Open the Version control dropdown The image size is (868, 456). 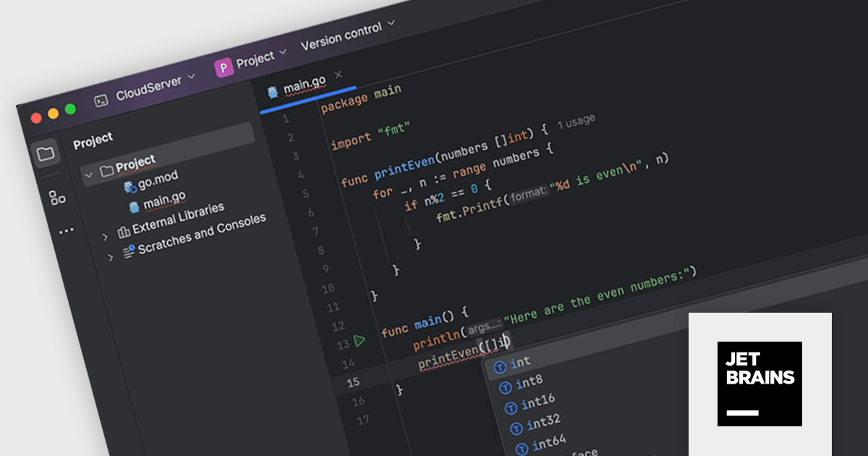(390, 24)
